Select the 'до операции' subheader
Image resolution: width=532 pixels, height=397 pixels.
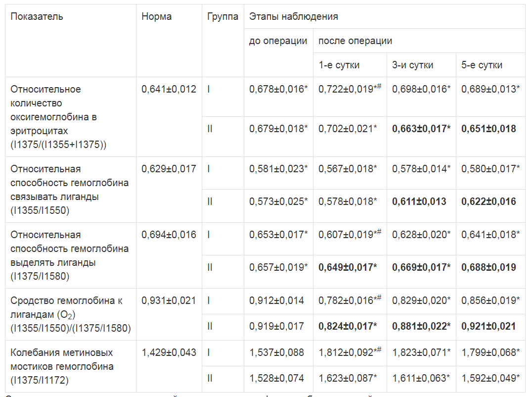tap(278, 41)
